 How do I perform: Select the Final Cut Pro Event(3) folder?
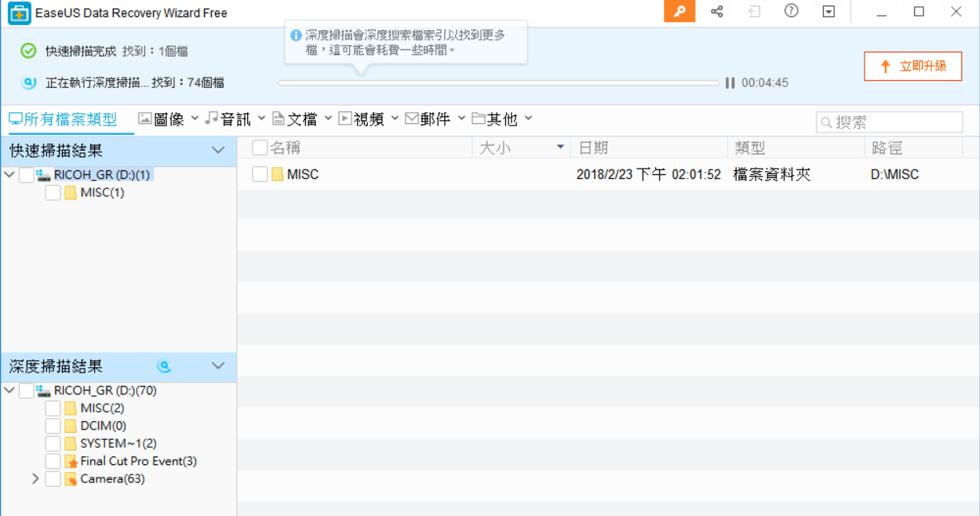[138, 461]
